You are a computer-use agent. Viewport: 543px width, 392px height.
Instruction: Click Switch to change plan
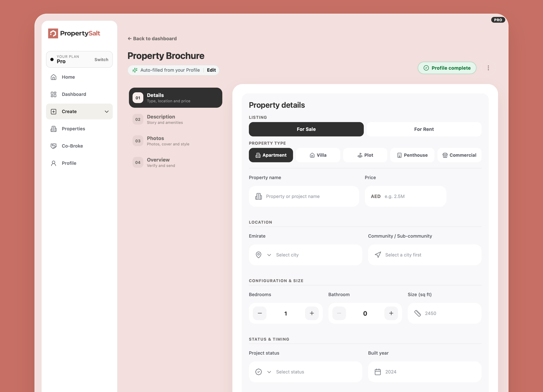pos(101,60)
